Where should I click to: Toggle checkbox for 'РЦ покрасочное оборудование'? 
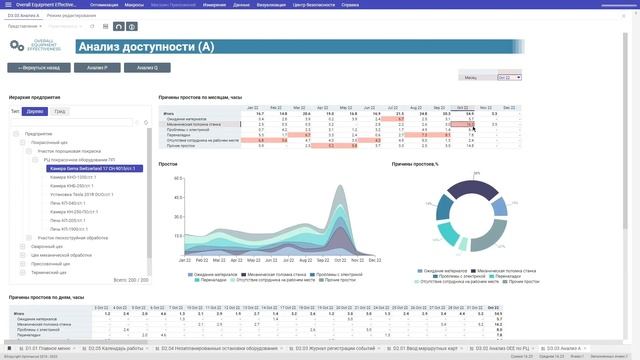point(36,160)
